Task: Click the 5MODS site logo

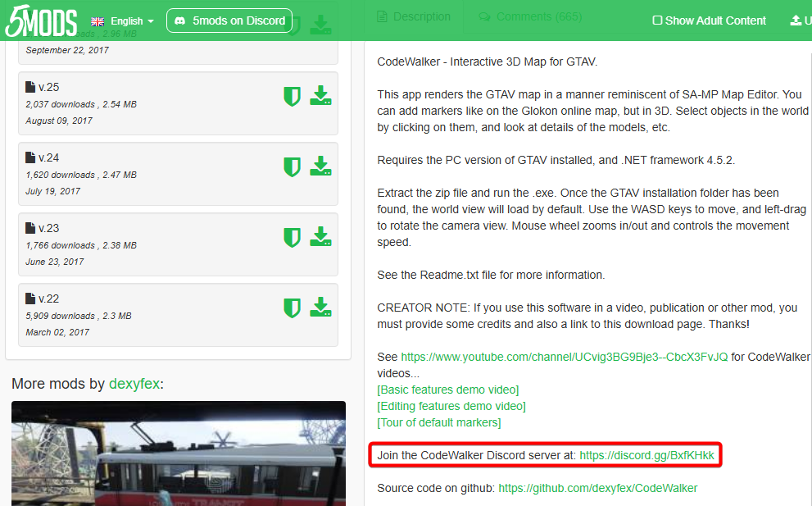Action: coord(41,21)
